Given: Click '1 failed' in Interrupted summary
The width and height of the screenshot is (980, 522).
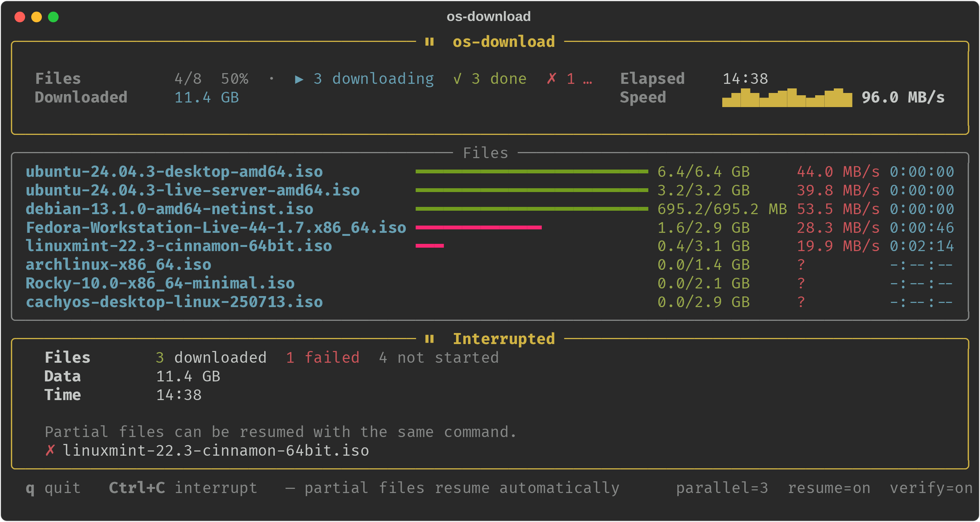Looking at the screenshot, I should click(323, 358).
